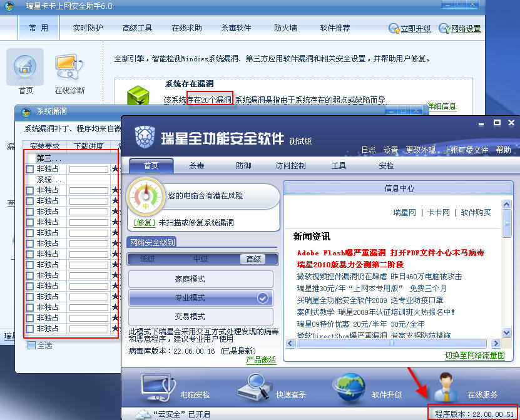Switch to 访问控制 tab
Screen dimensions: 520x420
290,165
